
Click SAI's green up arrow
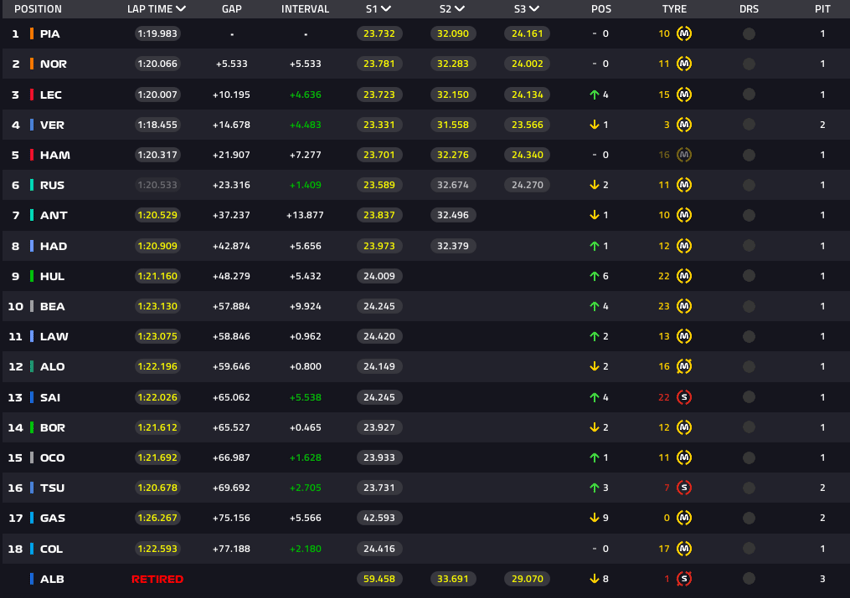pyautogui.click(x=594, y=397)
